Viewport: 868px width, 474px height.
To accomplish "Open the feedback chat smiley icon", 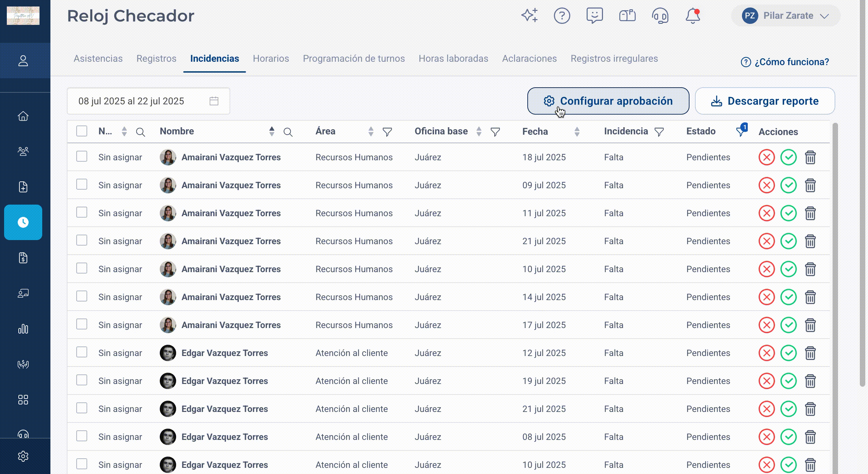I will tap(595, 16).
